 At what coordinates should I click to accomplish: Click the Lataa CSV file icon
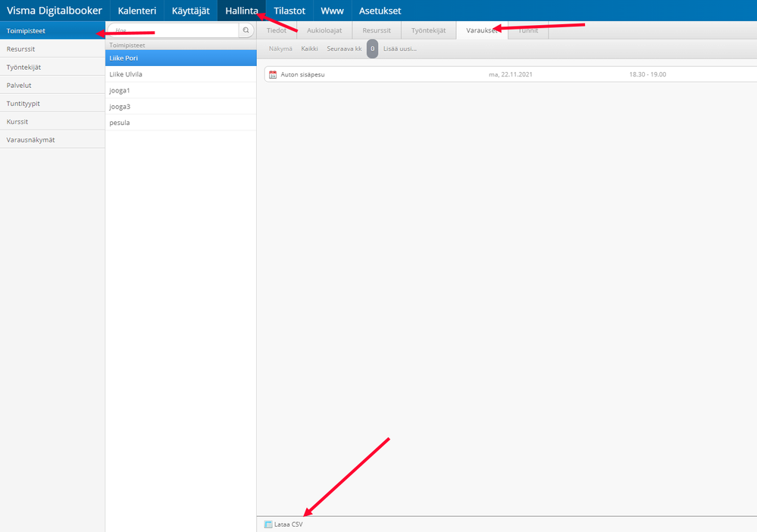[268, 524]
